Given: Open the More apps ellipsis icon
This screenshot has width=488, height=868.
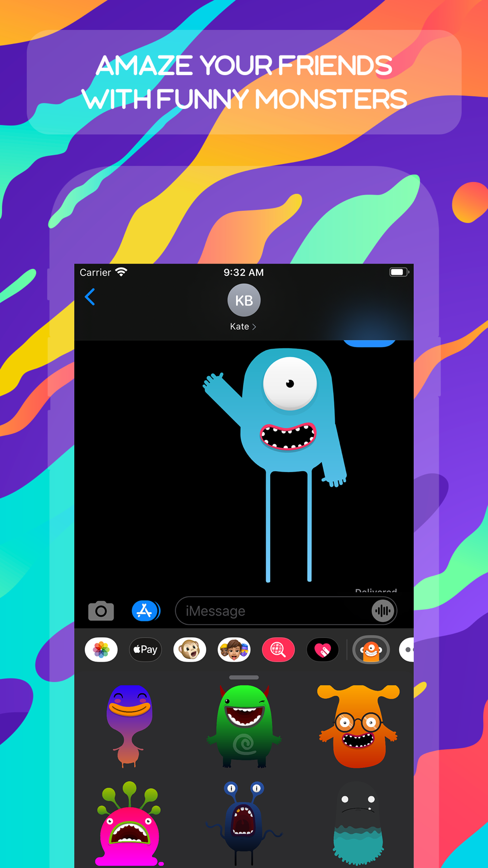Looking at the screenshot, I should pyautogui.click(x=407, y=650).
